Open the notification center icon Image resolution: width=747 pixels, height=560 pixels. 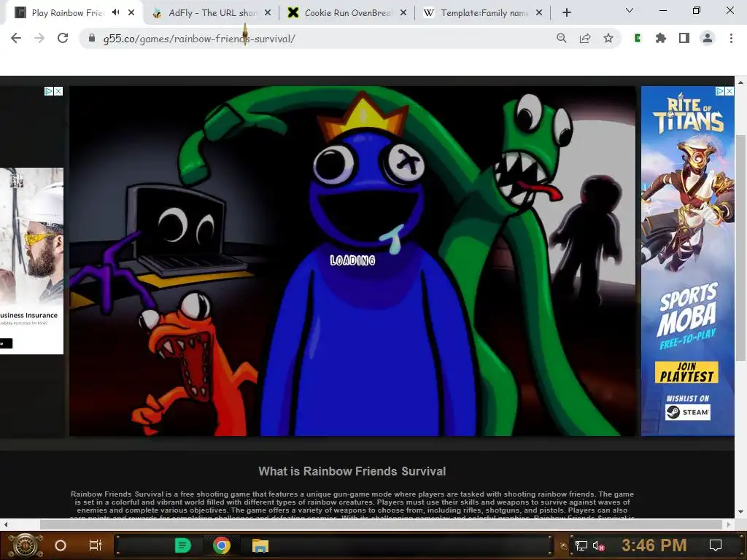[716, 545]
